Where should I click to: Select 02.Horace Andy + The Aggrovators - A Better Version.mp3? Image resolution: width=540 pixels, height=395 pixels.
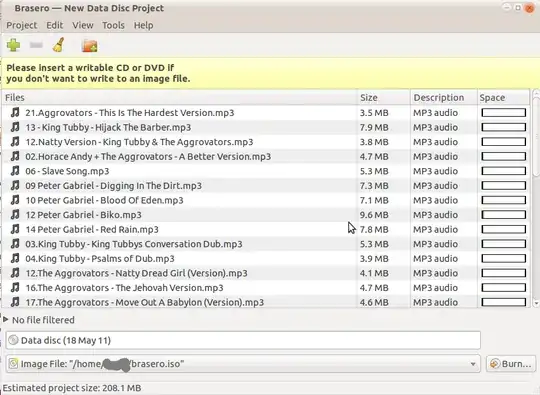point(148,156)
